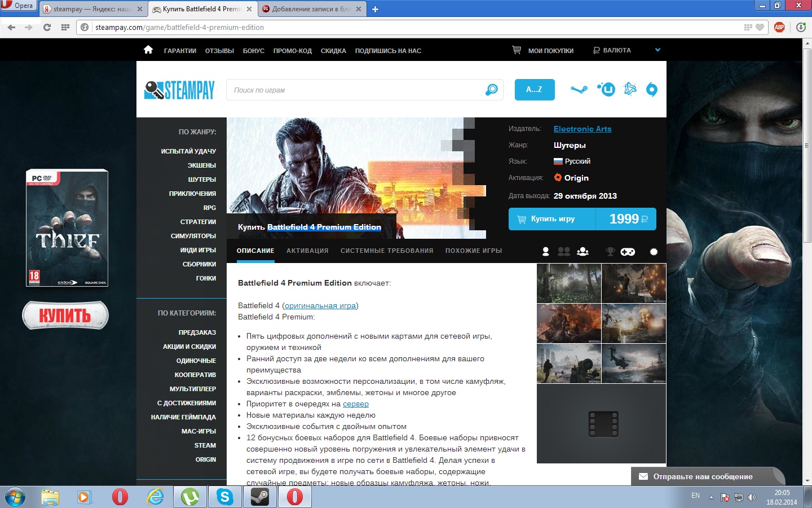812x508 pixels.
Task: Open the Origin platform icon in header
Action: (x=651, y=89)
